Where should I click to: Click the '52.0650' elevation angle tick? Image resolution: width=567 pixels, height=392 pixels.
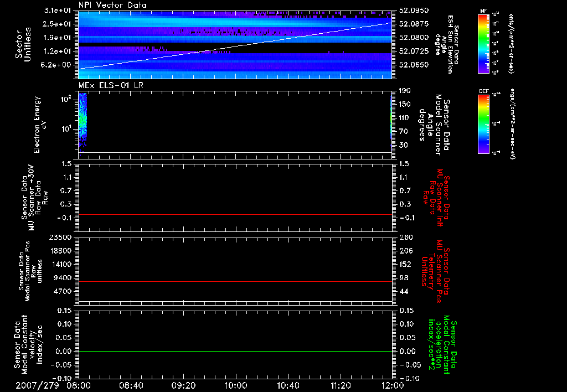[x=414, y=65]
